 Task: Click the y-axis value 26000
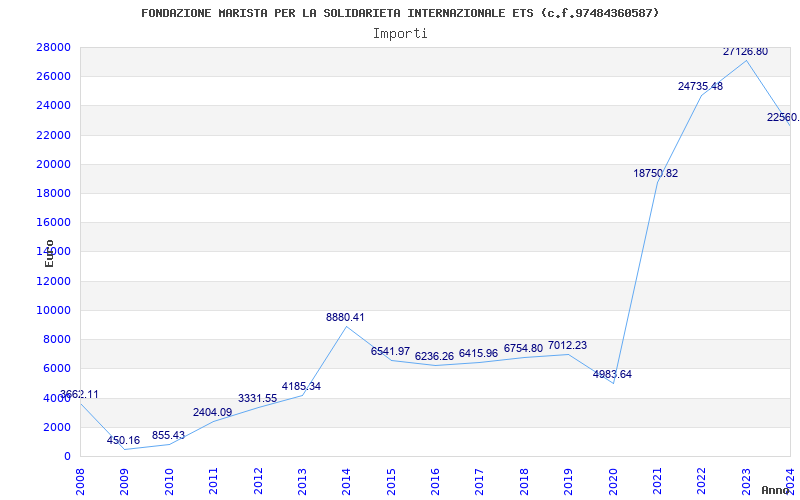pos(54,77)
